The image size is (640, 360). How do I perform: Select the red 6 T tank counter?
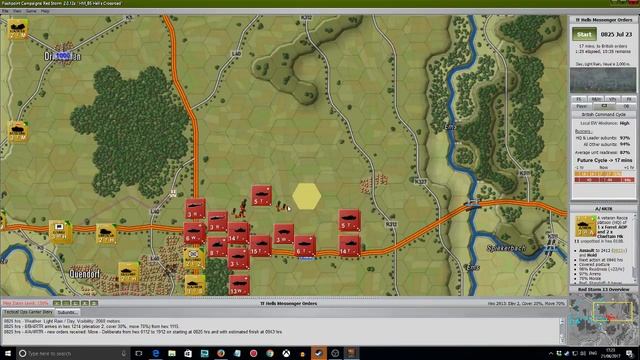[x=304, y=246]
